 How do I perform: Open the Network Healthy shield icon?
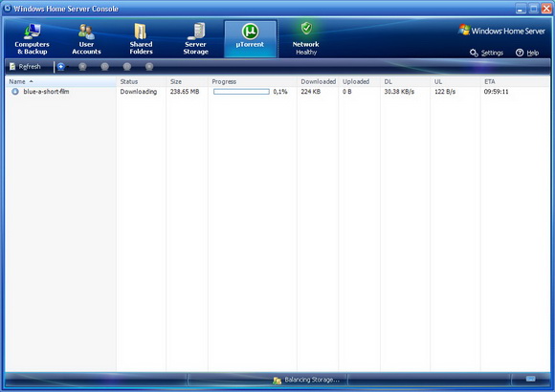point(306,28)
